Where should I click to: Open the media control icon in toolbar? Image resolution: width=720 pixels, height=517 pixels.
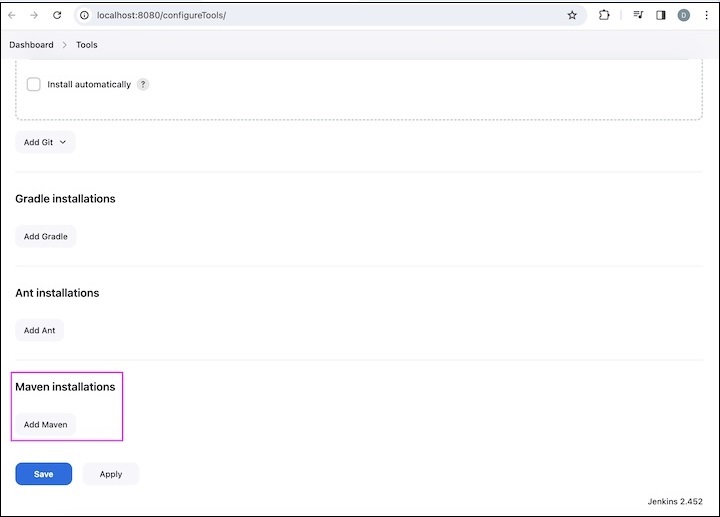point(638,15)
